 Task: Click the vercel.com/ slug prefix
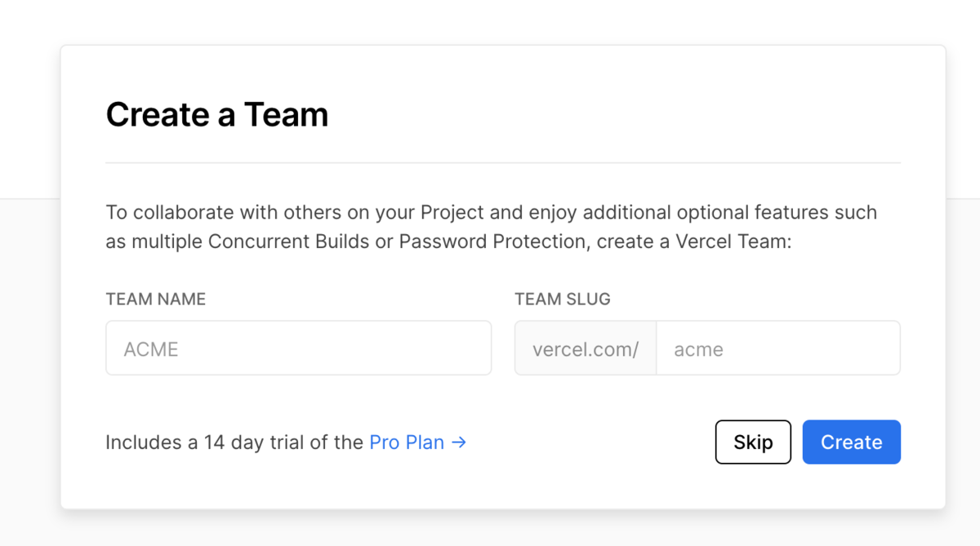[x=585, y=348]
